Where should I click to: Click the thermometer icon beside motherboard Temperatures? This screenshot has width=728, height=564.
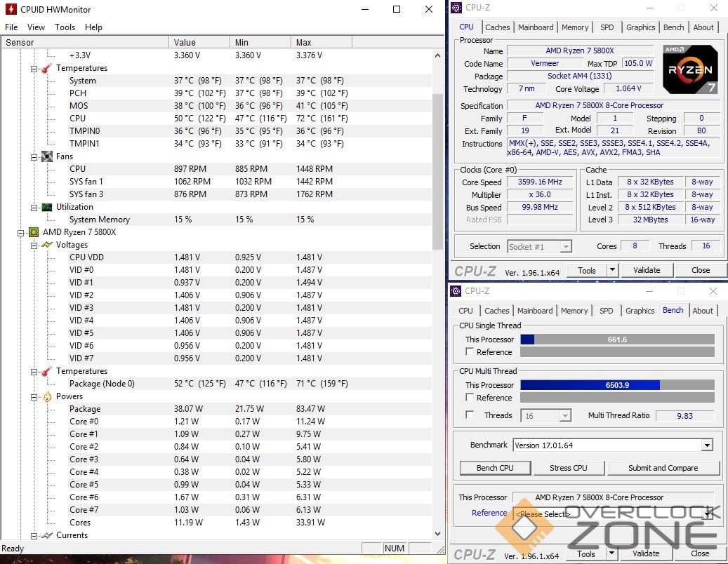[x=46, y=68]
